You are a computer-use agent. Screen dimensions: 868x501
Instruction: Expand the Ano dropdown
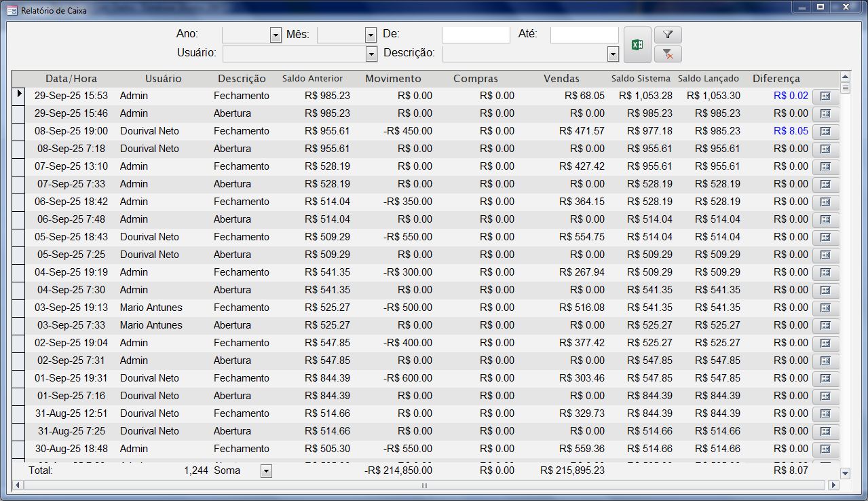pyautogui.click(x=276, y=35)
